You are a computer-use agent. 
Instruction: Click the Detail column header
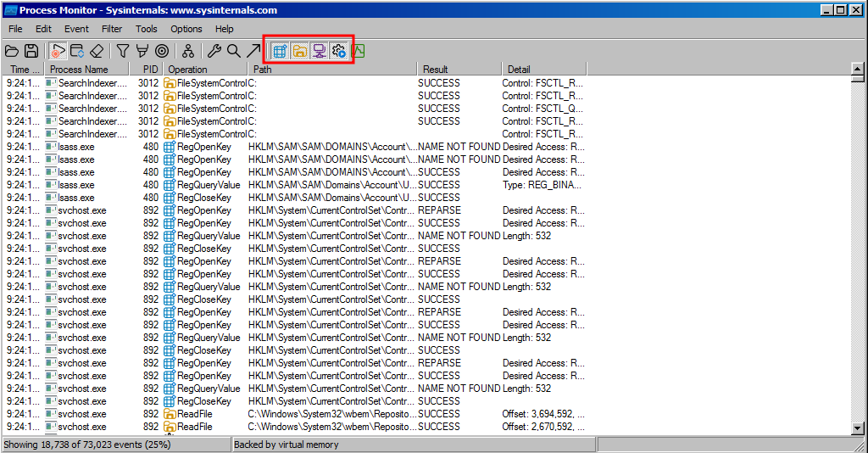tap(544, 70)
